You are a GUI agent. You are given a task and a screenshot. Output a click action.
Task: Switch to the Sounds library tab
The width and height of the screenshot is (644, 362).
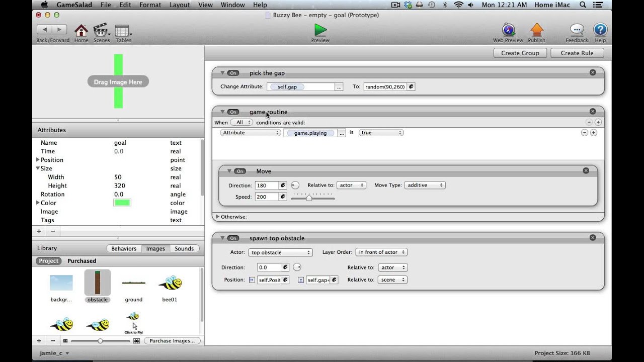click(184, 248)
